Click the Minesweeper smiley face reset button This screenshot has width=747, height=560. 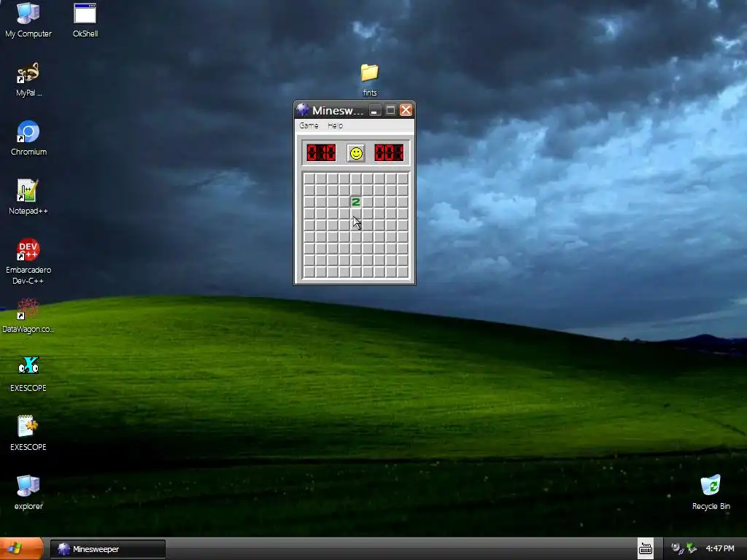pyautogui.click(x=356, y=153)
